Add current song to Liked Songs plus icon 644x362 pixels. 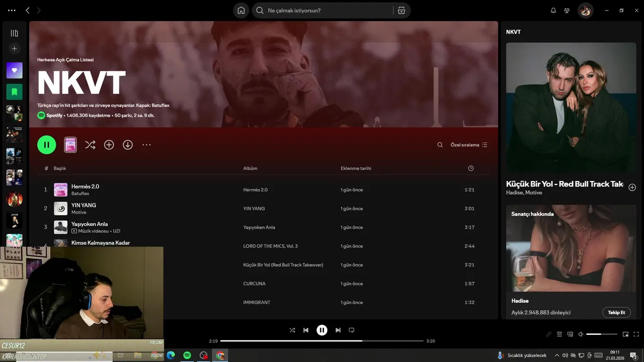pos(632,187)
